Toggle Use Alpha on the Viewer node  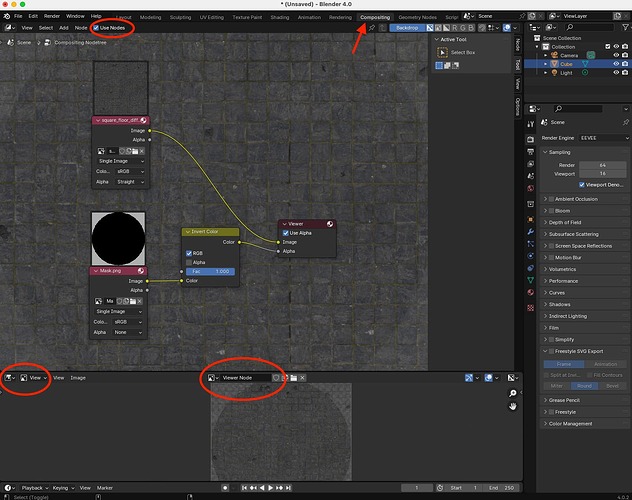(286, 233)
